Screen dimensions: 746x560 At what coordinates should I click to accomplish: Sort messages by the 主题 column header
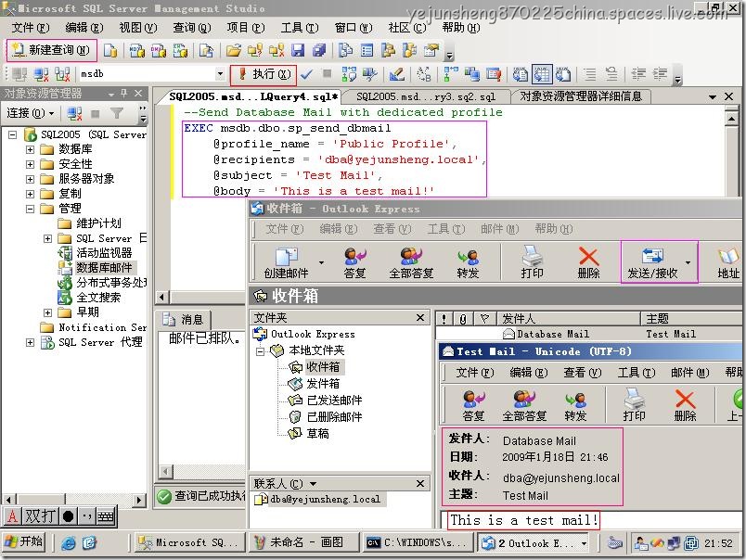692,319
